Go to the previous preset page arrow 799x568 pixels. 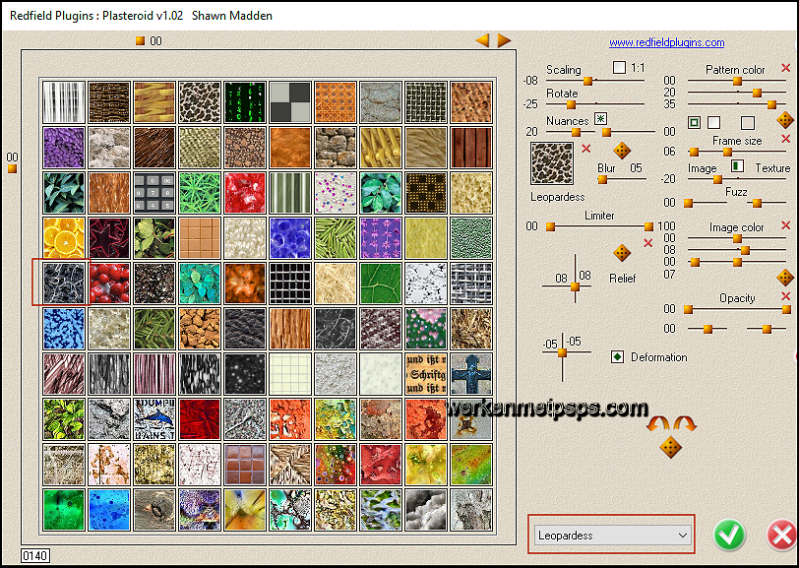[x=482, y=41]
